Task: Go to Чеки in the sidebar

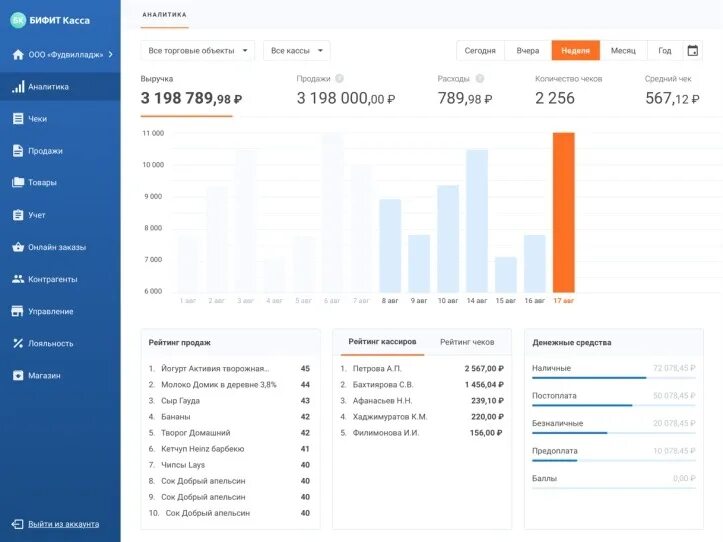Action: pos(60,119)
